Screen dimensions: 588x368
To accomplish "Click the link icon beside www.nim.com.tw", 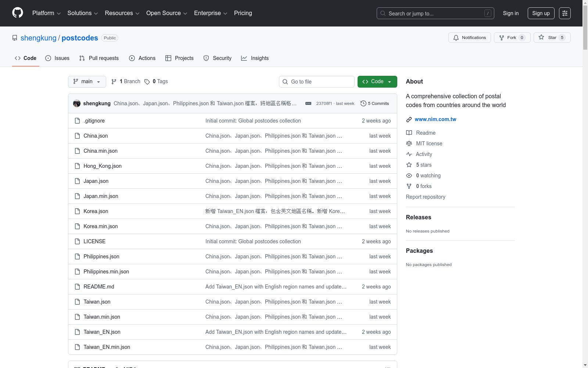I will 409,120.
